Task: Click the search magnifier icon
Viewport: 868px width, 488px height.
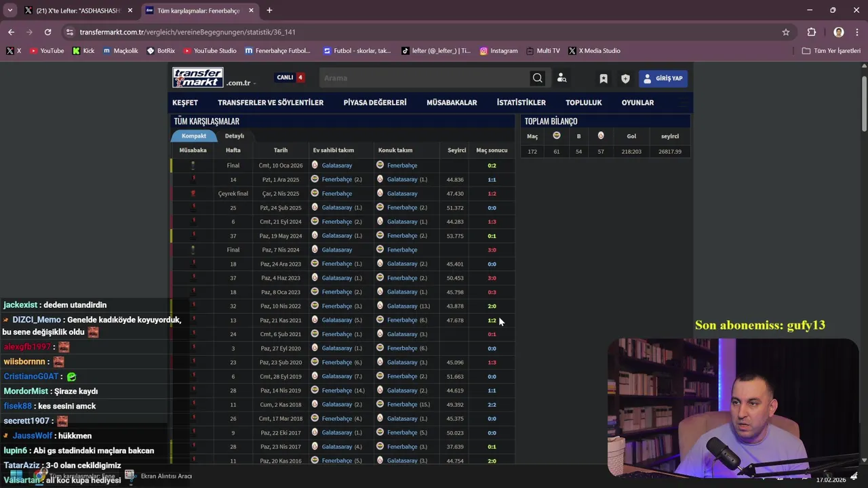Action: (x=537, y=78)
